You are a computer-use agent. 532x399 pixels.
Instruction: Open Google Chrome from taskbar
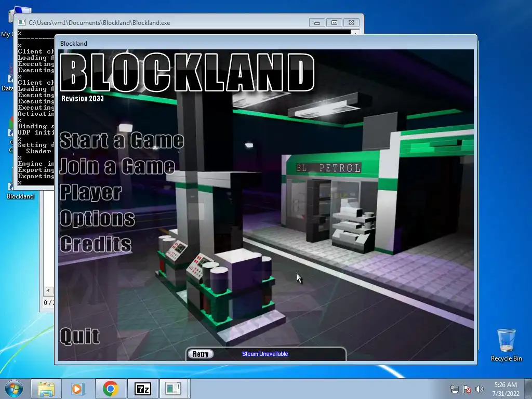(x=110, y=389)
